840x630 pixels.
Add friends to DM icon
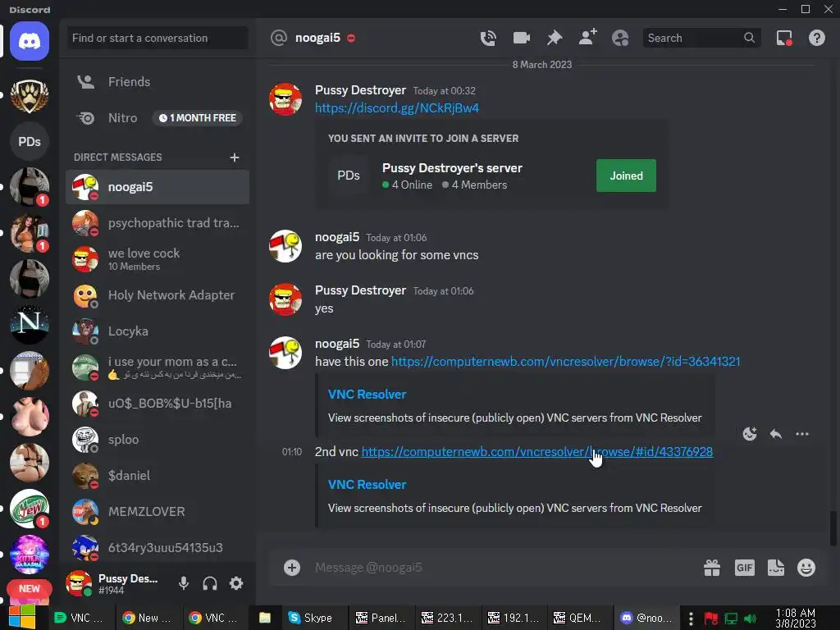point(587,38)
